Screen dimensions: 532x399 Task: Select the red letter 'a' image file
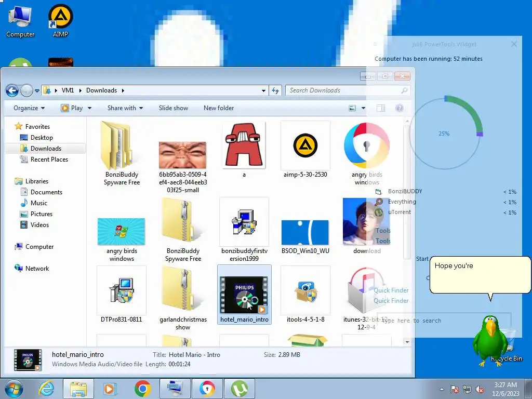(x=244, y=150)
